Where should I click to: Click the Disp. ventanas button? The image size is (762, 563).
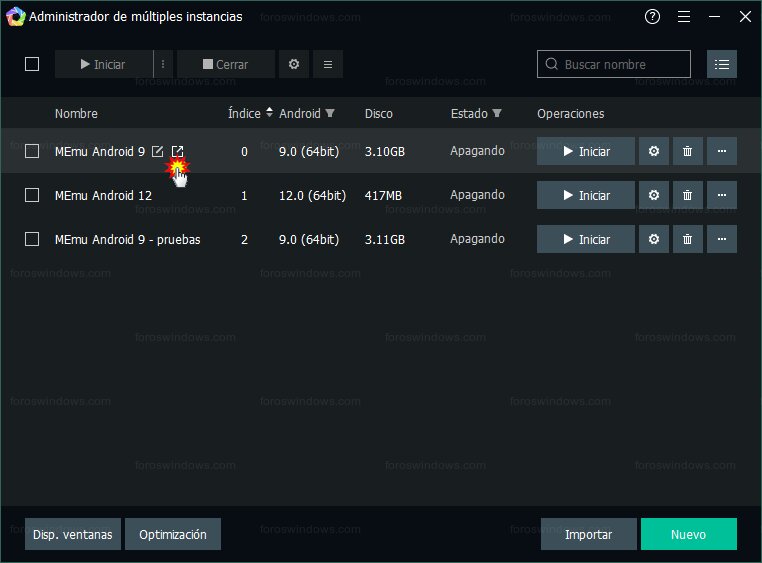pyautogui.click(x=73, y=534)
